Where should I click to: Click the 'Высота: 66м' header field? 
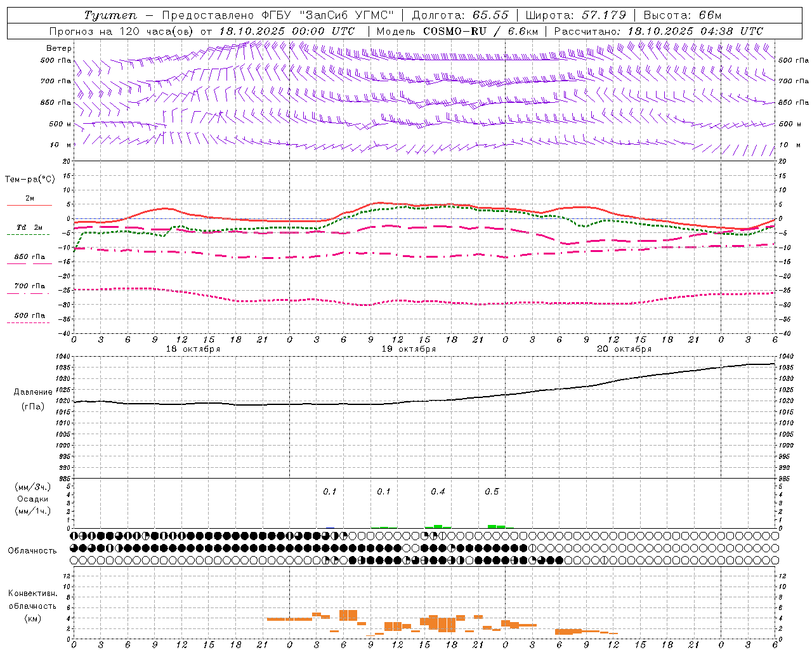(683, 15)
